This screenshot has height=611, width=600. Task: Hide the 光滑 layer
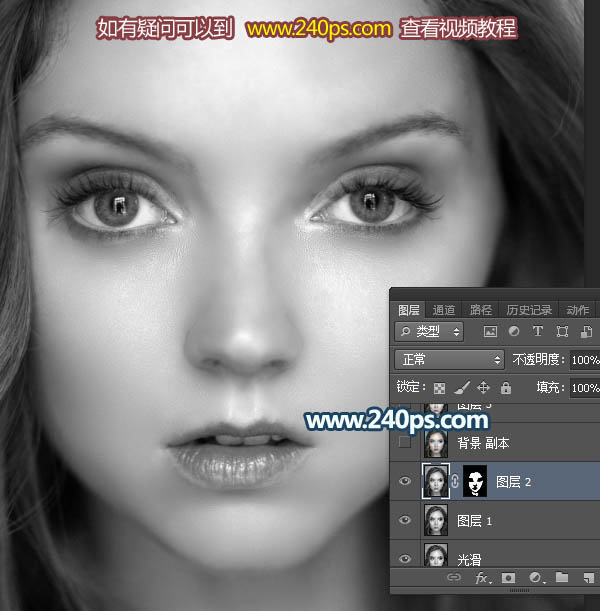tap(404, 558)
